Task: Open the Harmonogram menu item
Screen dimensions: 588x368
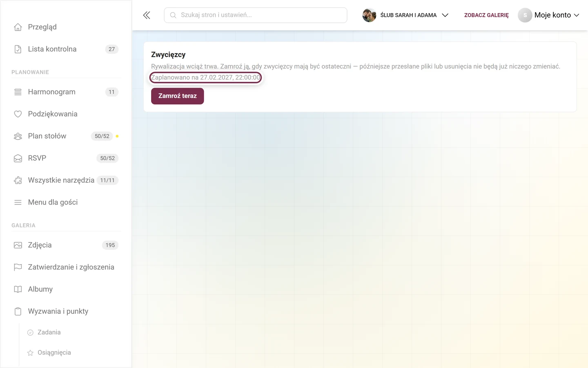Action: click(x=66, y=92)
